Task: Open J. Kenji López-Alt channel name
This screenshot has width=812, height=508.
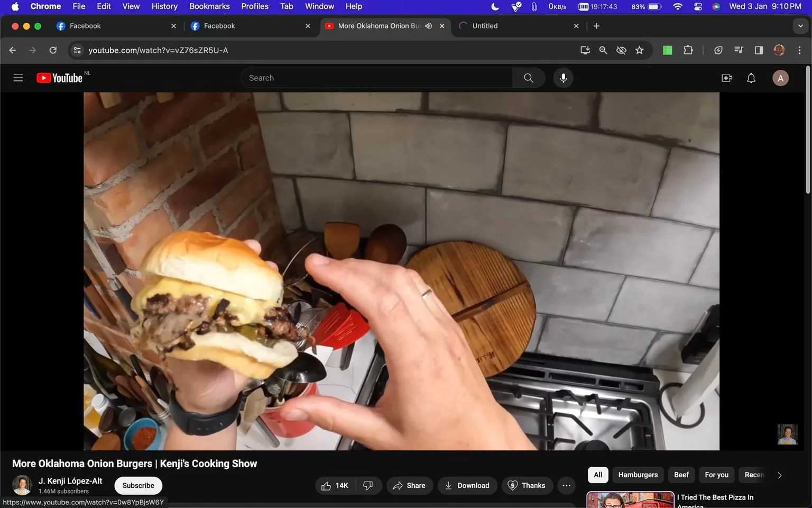Action: pos(70,480)
